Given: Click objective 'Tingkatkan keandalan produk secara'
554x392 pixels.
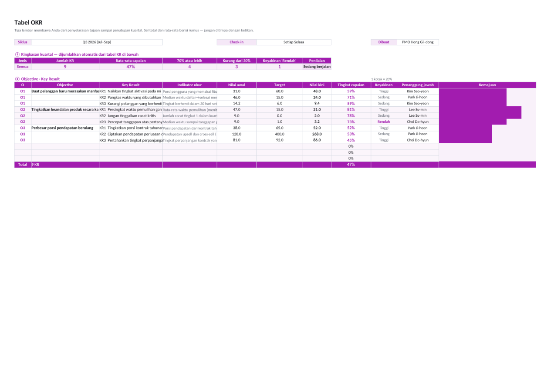Looking at the screenshot, I should tap(65, 109).
